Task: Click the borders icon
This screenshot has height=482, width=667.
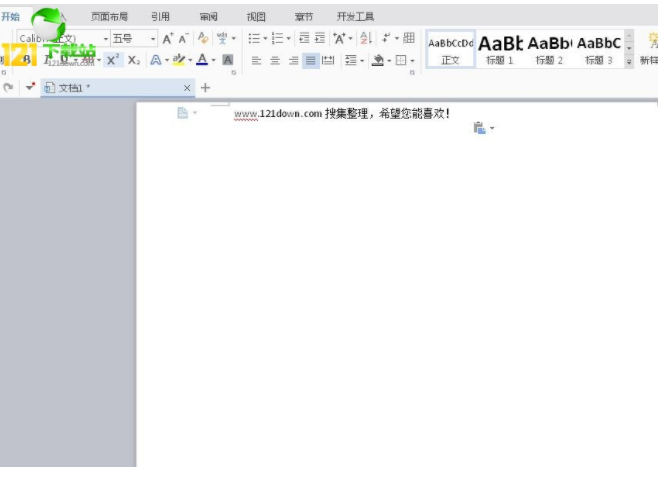Action: pos(401,60)
